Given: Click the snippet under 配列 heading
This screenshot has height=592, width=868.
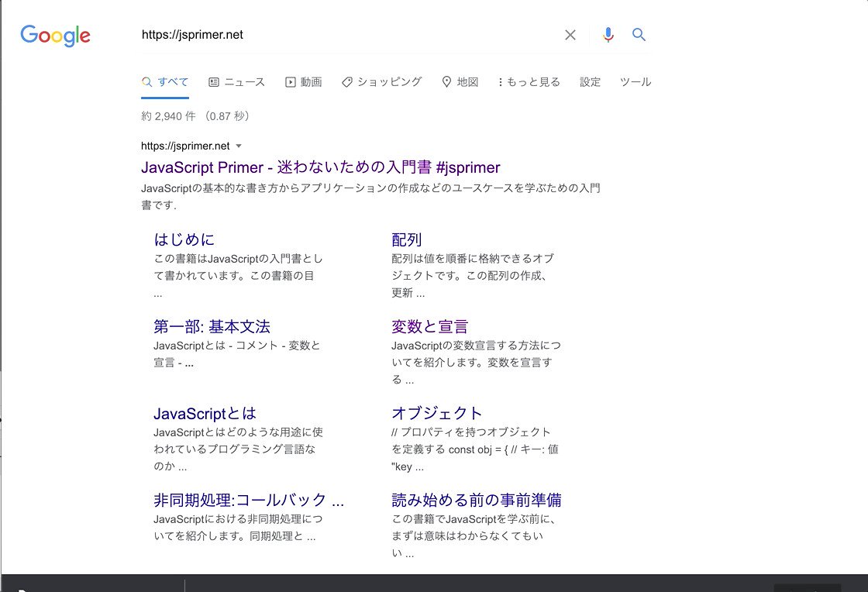Looking at the screenshot, I should coord(474,276).
